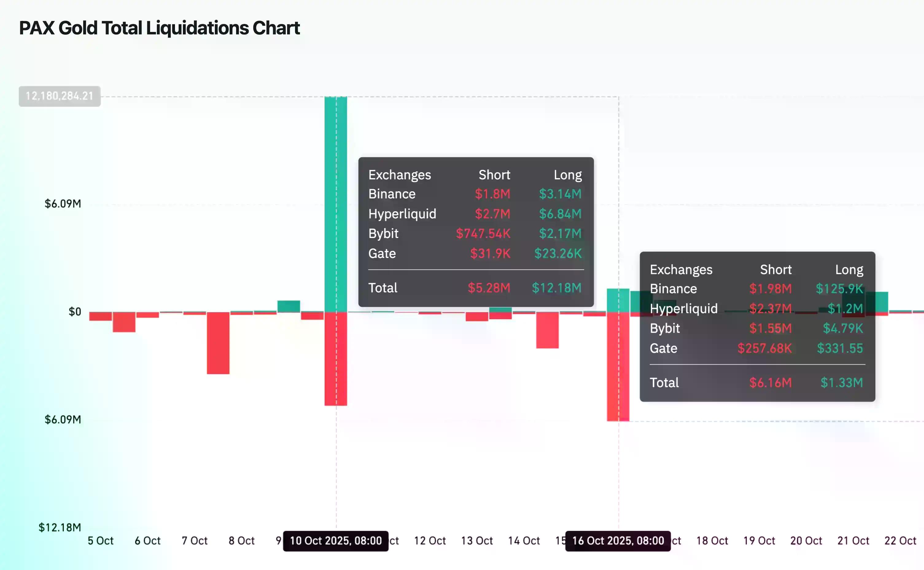Click the Gate $257.68K short value
This screenshot has width=924, height=570.
[x=764, y=348]
